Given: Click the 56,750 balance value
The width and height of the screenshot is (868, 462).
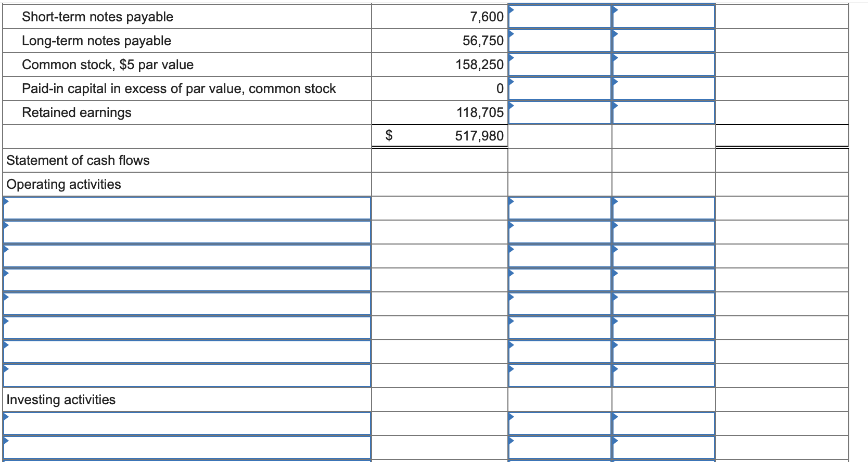Looking at the screenshot, I should point(483,41).
